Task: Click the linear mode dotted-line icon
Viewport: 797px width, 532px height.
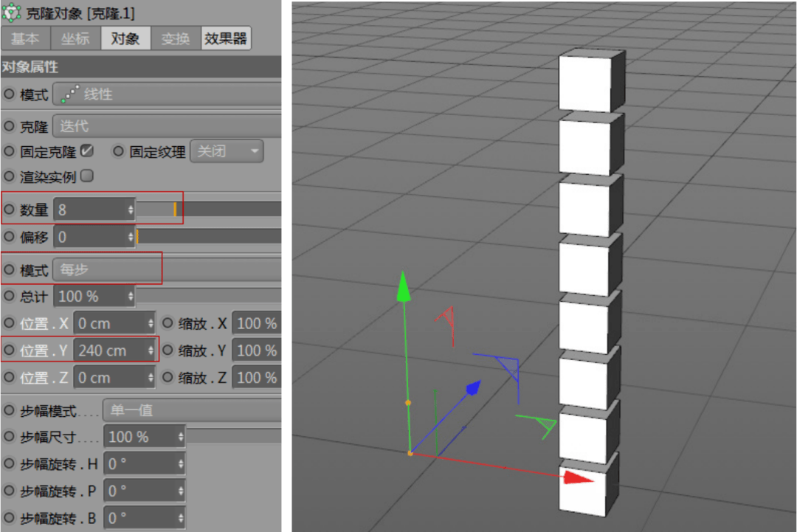Action: 69,94
